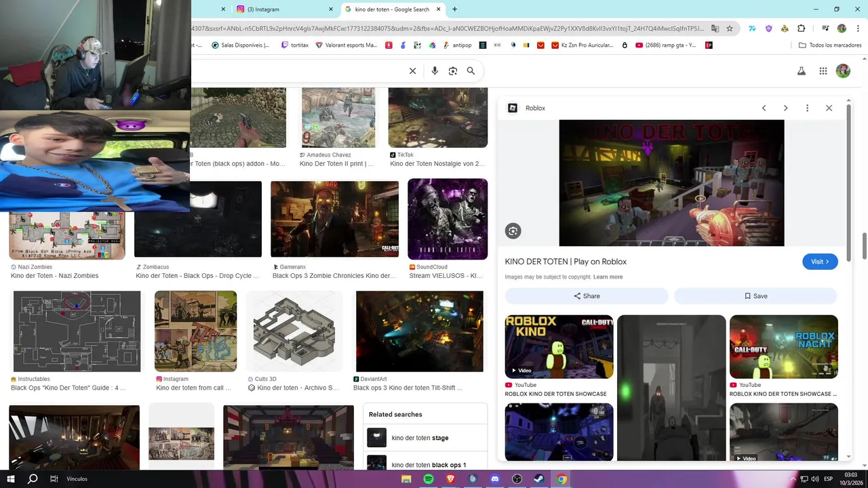Viewport: 868px width, 488px height.
Task: Open Google Lens image search icon
Action: [453, 71]
